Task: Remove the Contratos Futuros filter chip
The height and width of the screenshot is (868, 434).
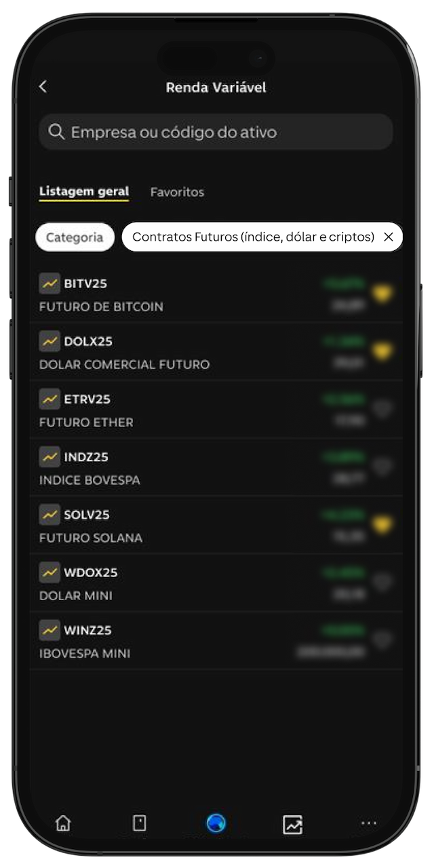Action: point(388,237)
